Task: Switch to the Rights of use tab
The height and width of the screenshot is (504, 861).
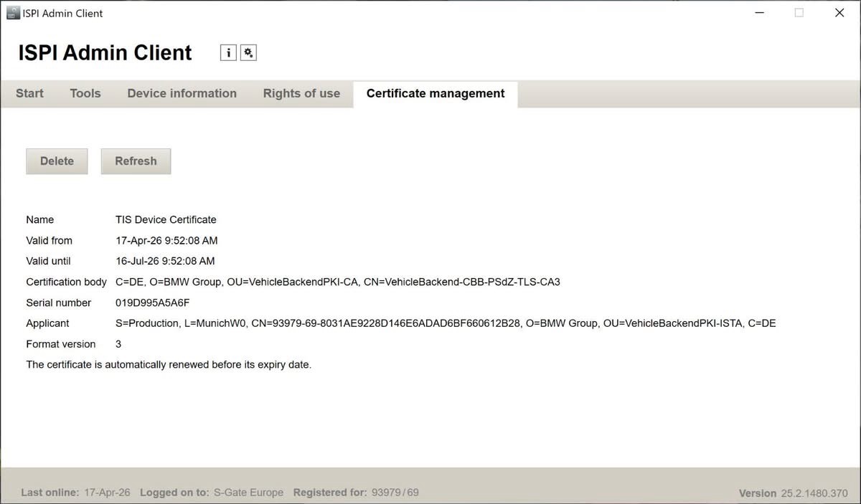Action: pyautogui.click(x=301, y=93)
